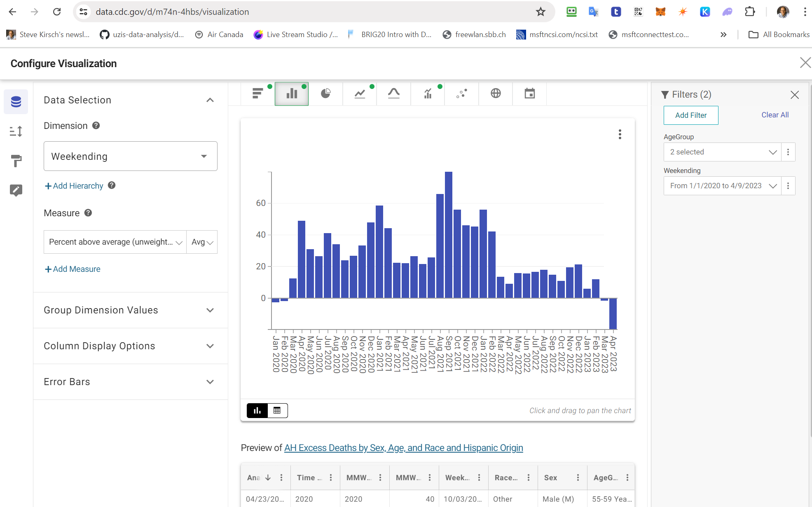Open the Avg aggregation dropdown
The height and width of the screenshot is (507, 812).
pos(202,242)
